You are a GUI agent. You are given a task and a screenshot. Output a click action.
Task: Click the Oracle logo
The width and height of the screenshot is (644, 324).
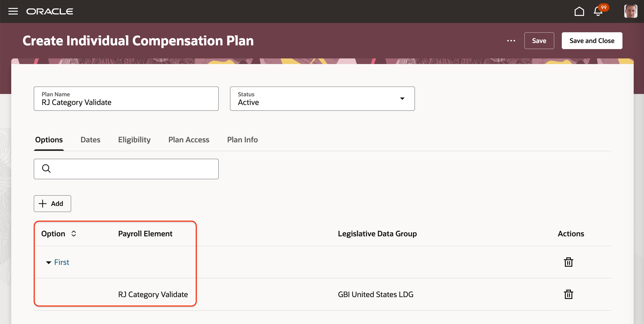(x=49, y=11)
